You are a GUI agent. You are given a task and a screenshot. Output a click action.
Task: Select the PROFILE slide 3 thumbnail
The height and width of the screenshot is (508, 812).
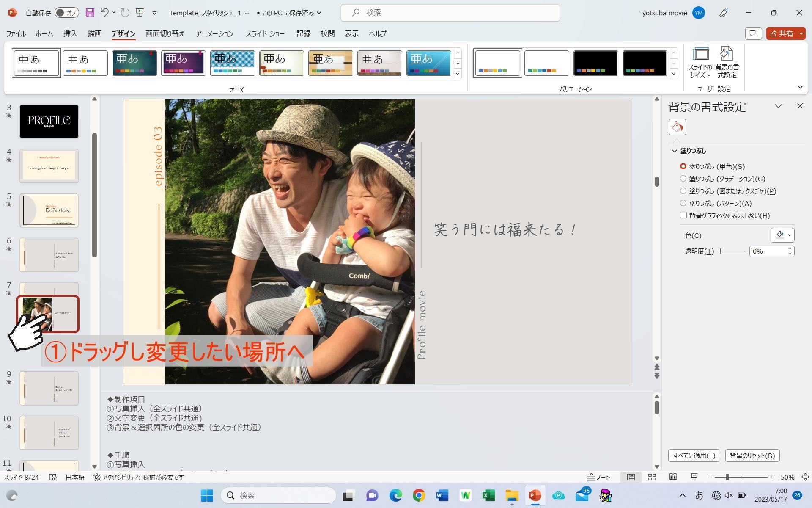pos(49,121)
